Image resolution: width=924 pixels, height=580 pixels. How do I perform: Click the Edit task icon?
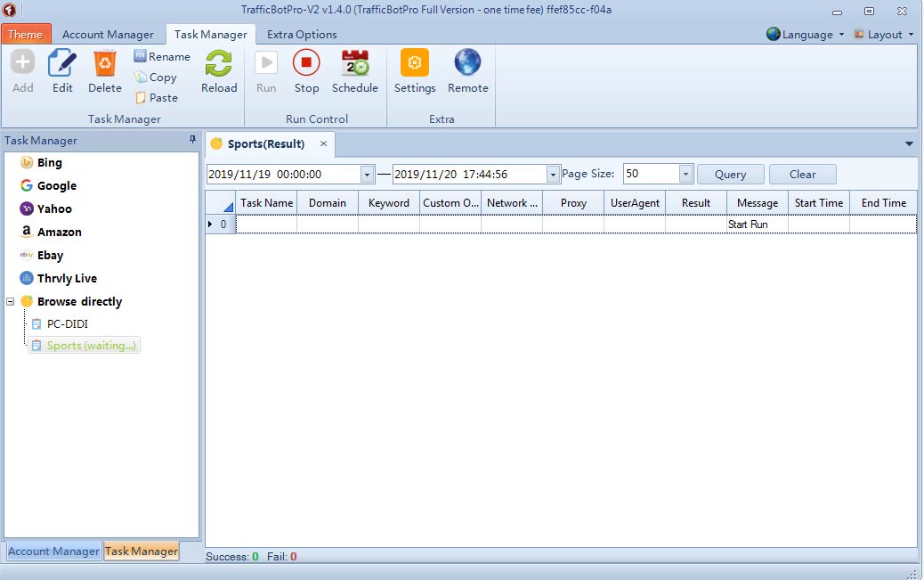click(x=62, y=64)
